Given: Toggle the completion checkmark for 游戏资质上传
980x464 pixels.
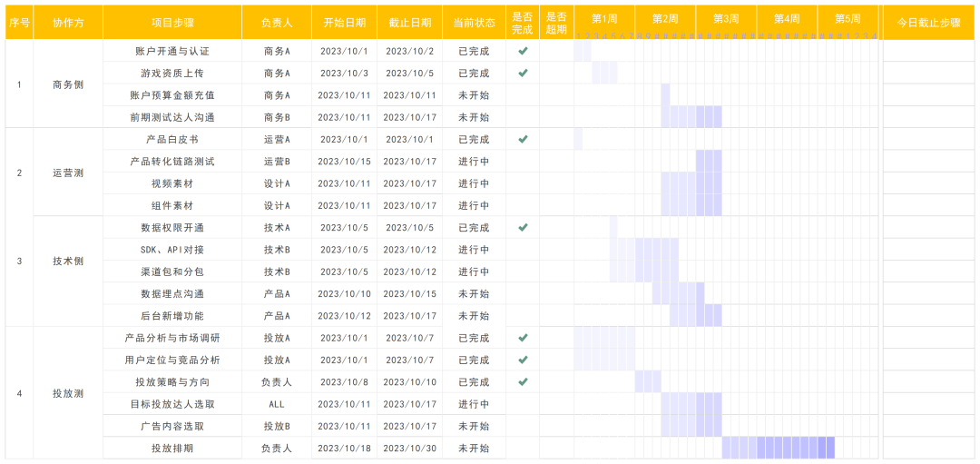Looking at the screenshot, I should [523, 73].
